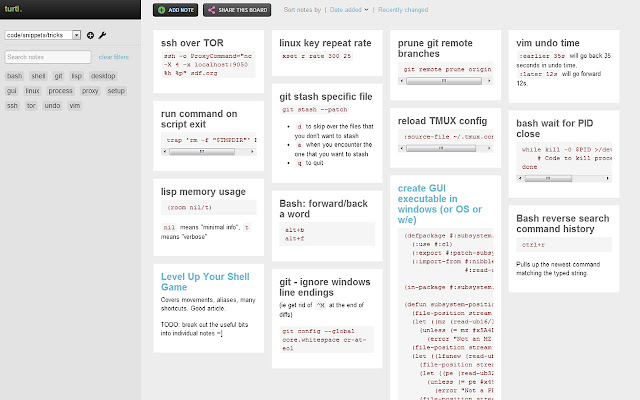Click the green plus Add Note button
The image size is (640, 400).
(176, 10)
